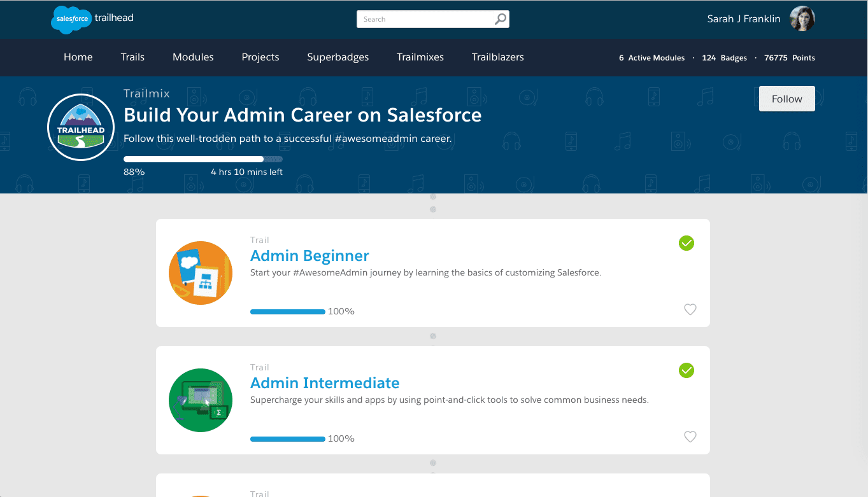
Task: Open Sarah J Franklin's profile avatar
Action: (x=802, y=18)
